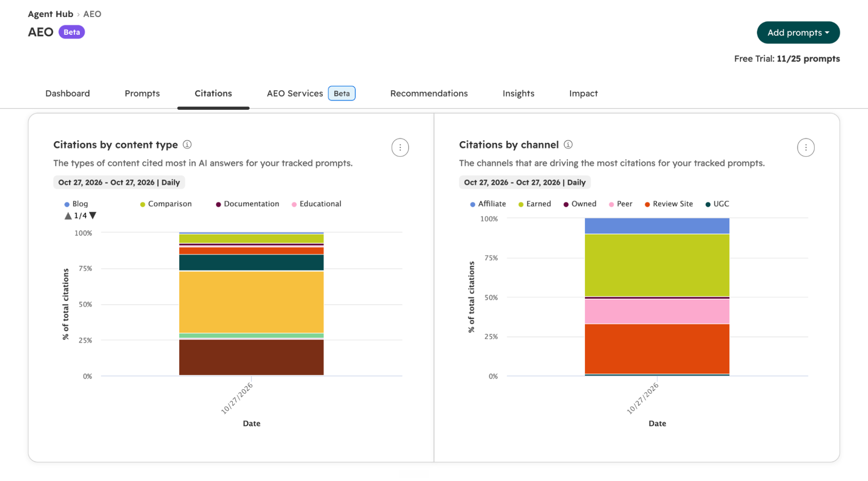This screenshot has width=868, height=481.
Task: Toggle Documentation series in legend
Action: click(248, 204)
